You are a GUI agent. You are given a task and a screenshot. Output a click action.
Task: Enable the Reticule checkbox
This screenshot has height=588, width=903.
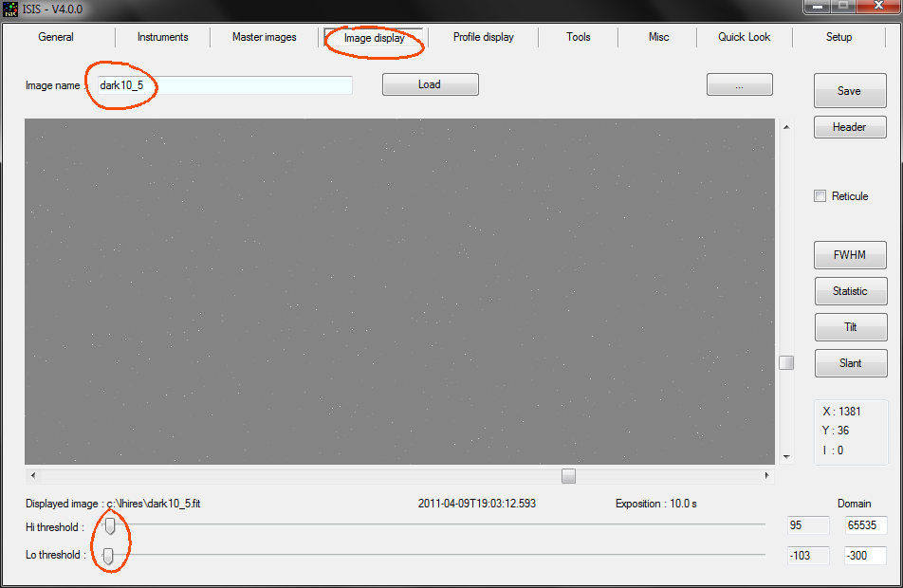click(x=820, y=196)
